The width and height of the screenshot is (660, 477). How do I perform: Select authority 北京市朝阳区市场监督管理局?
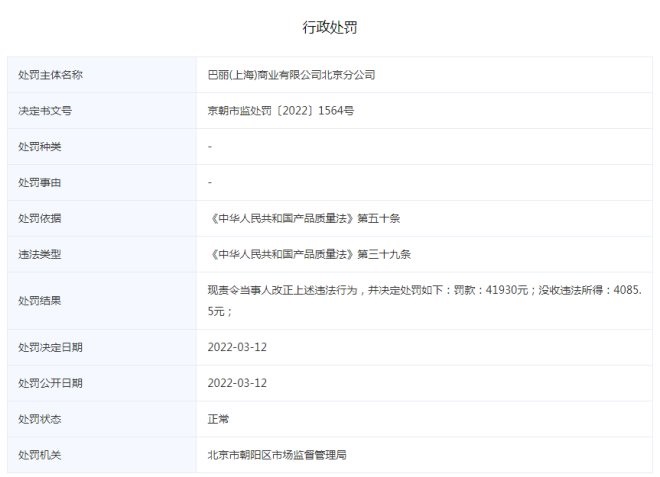[277, 455]
